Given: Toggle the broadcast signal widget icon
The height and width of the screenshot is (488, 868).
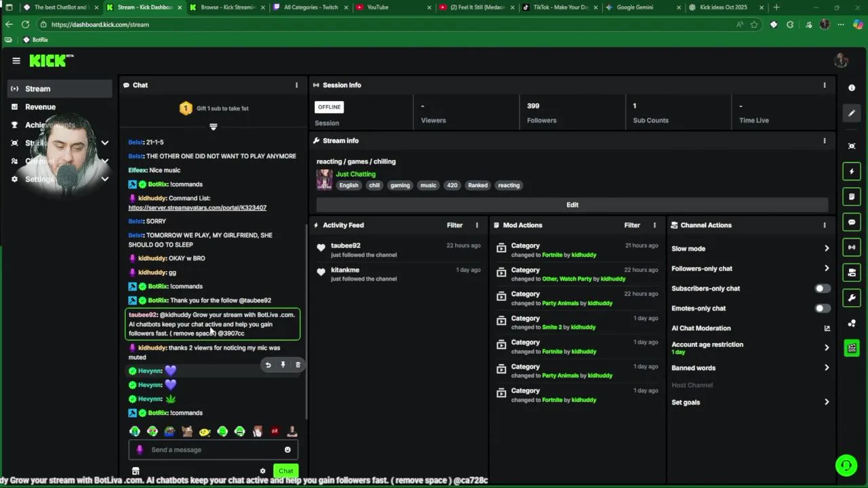Looking at the screenshot, I should 852,247.
